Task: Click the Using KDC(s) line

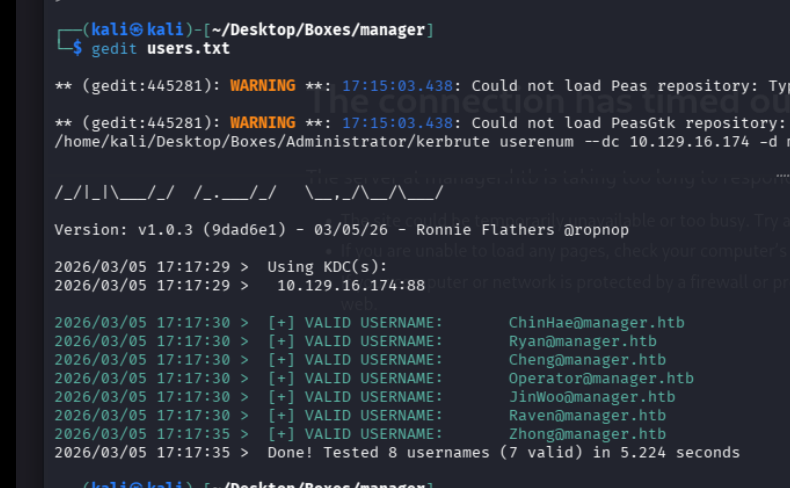Action: [x=326, y=267]
